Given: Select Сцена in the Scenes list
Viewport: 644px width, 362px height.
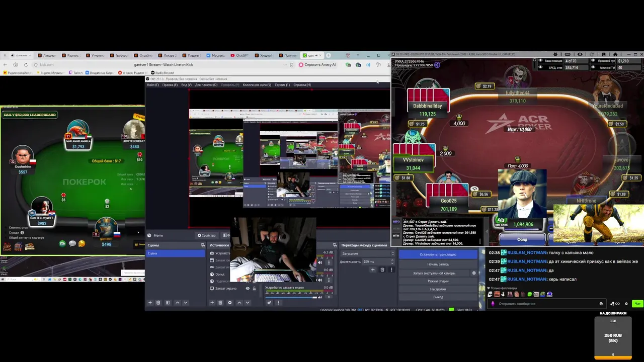Looking at the screenshot, I should 175,253.
